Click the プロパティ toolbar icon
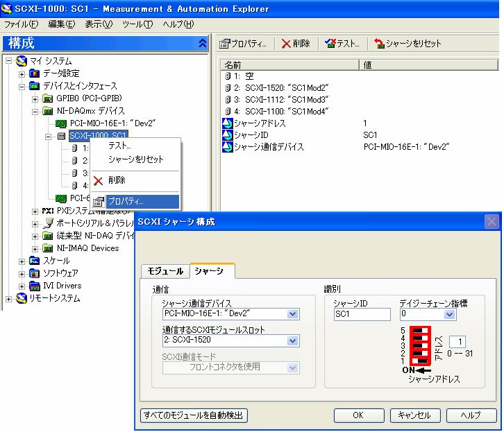The height and width of the screenshot is (432, 504). click(x=225, y=43)
